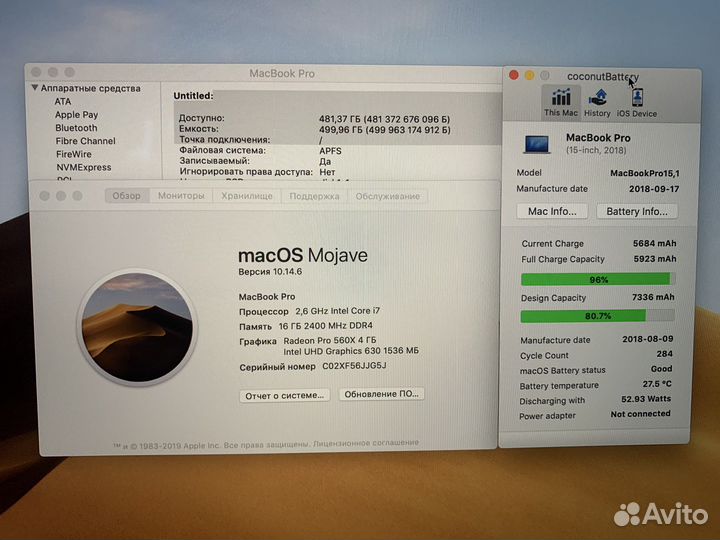This screenshot has width=720, height=540.
Task: Click the 80.7% design capacity bar
Action: coord(597,316)
